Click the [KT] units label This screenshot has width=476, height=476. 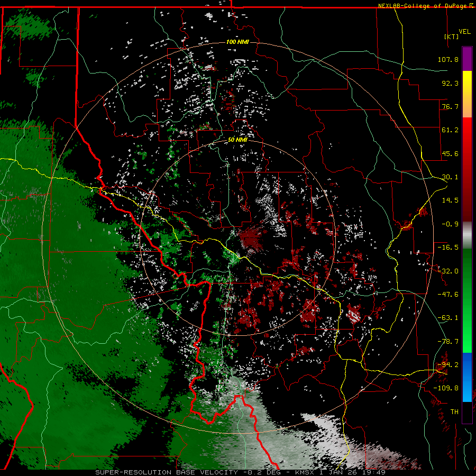tap(451, 36)
